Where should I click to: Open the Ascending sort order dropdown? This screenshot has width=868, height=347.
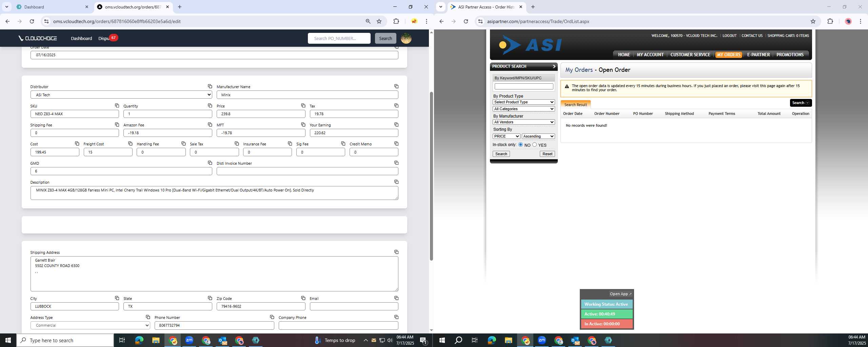[x=538, y=136]
